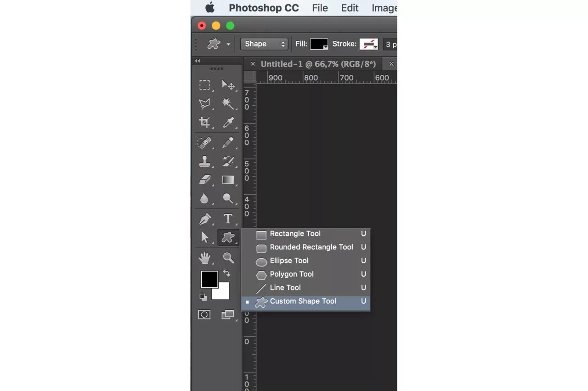Swap foreground and background colors
The width and height of the screenshot is (588, 391).
click(226, 273)
